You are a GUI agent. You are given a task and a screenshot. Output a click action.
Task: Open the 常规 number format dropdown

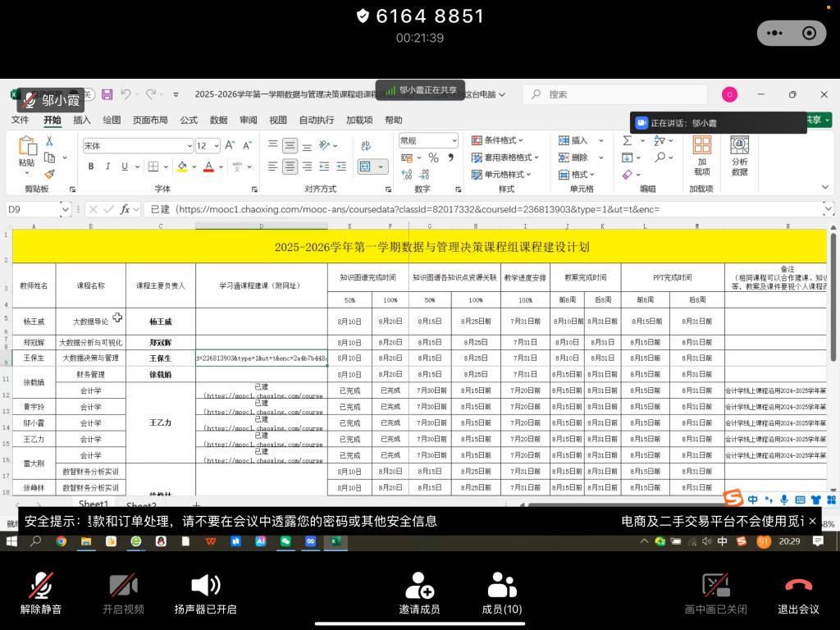point(452,141)
